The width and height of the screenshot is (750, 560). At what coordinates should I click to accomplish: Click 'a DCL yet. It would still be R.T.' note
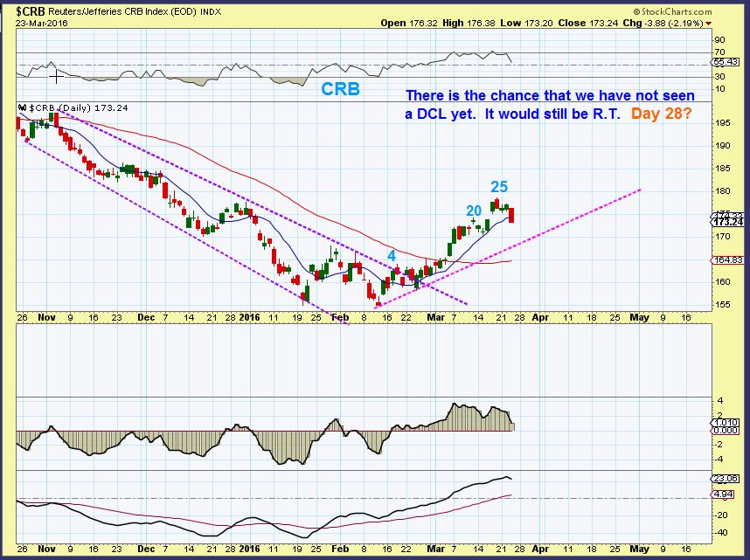pyautogui.click(x=512, y=114)
